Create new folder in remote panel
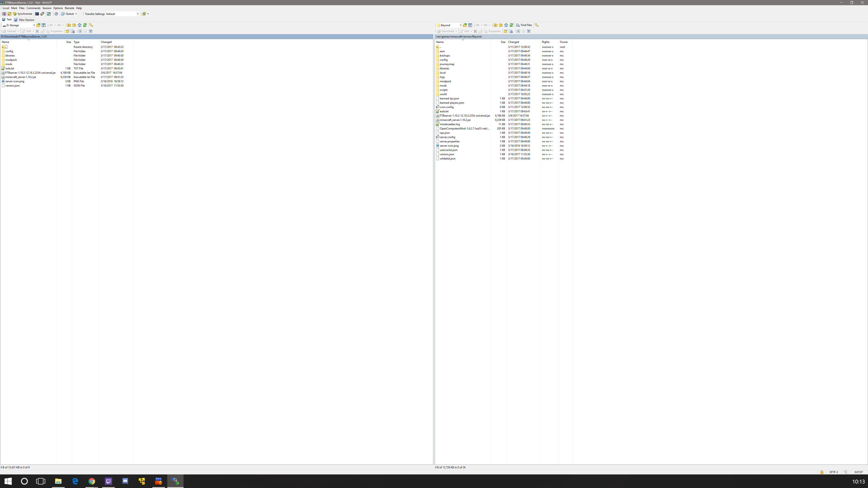 click(x=505, y=31)
